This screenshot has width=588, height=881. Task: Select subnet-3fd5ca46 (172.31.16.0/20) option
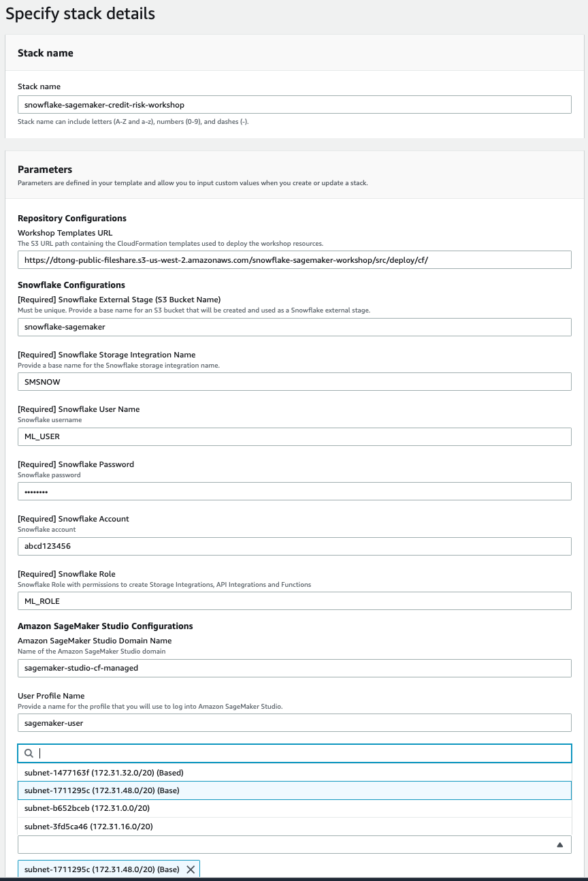(x=88, y=827)
